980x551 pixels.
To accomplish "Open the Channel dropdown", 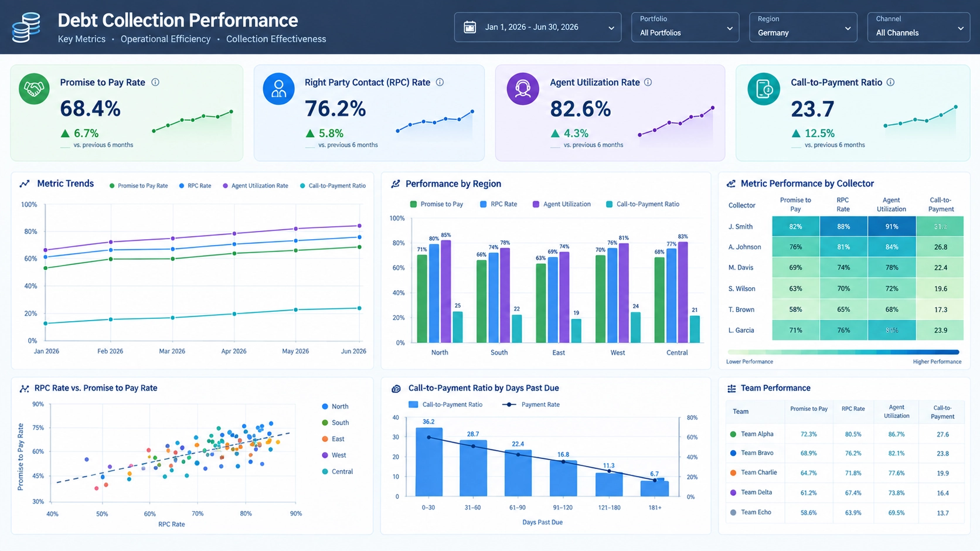I will point(918,27).
